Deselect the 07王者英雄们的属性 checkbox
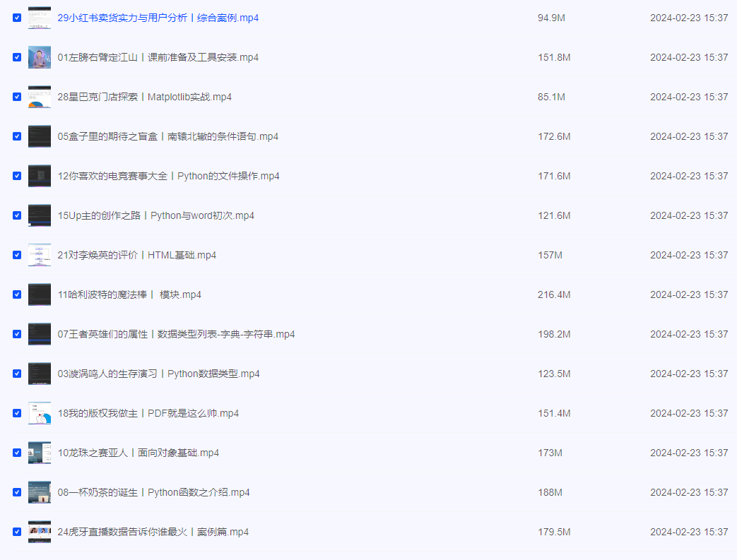The width and height of the screenshot is (737, 560). 16,334
